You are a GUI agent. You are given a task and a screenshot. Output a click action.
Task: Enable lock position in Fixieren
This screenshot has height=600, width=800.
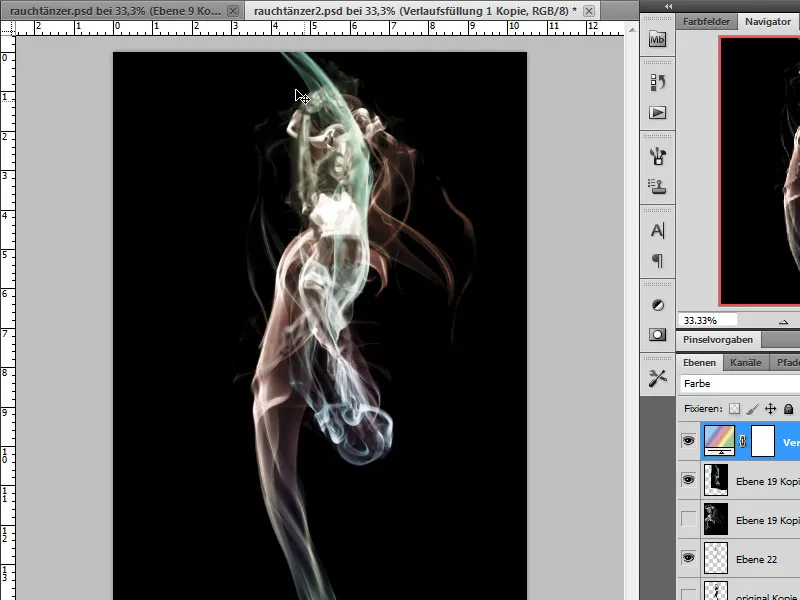(770, 409)
